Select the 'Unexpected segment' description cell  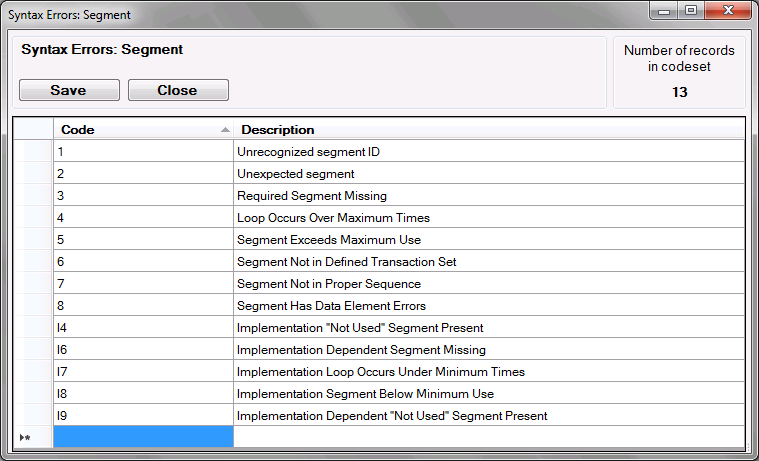[x=488, y=174]
